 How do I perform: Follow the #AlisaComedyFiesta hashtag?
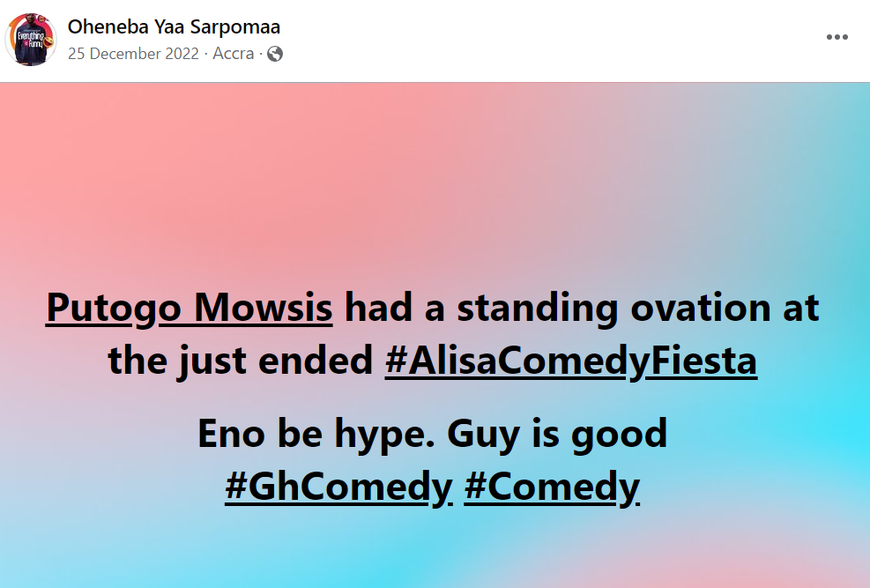pyautogui.click(x=570, y=361)
